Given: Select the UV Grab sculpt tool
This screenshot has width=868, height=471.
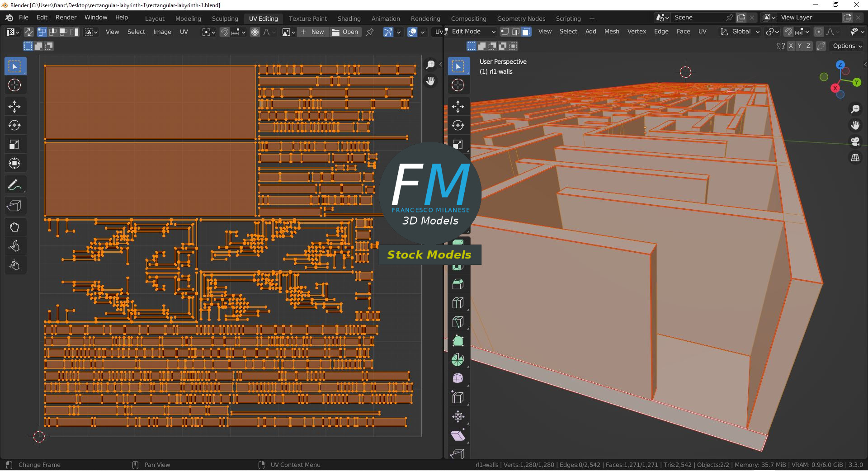Looking at the screenshot, I should tap(14, 227).
